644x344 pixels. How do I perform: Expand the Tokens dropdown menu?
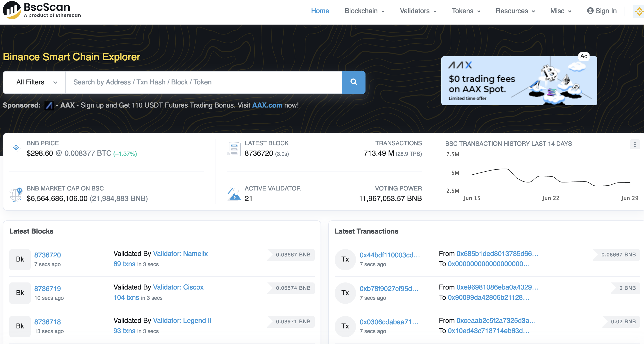coord(465,11)
